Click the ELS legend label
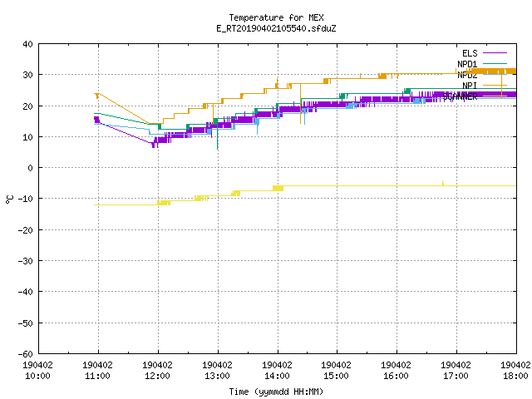The width and height of the screenshot is (532, 399). [x=470, y=53]
